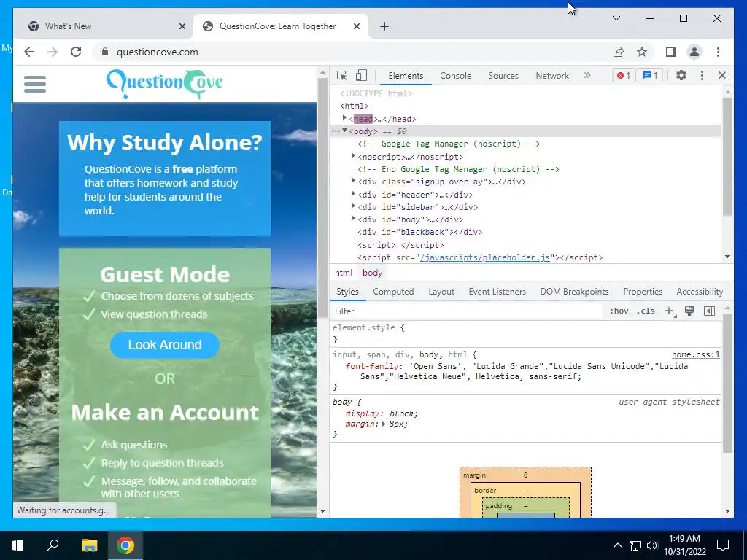Image resolution: width=747 pixels, height=560 pixels.
Task: Click the blue issues count badge
Action: tap(650, 75)
